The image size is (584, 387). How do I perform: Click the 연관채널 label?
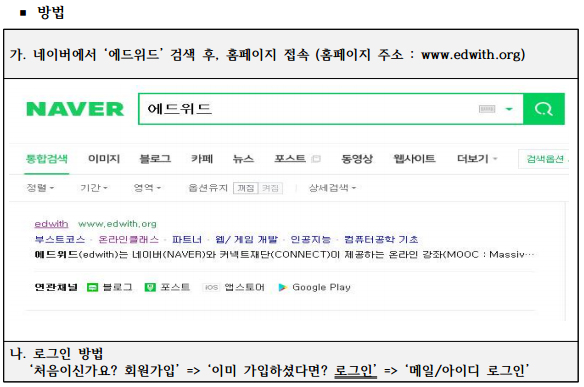[56, 287]
